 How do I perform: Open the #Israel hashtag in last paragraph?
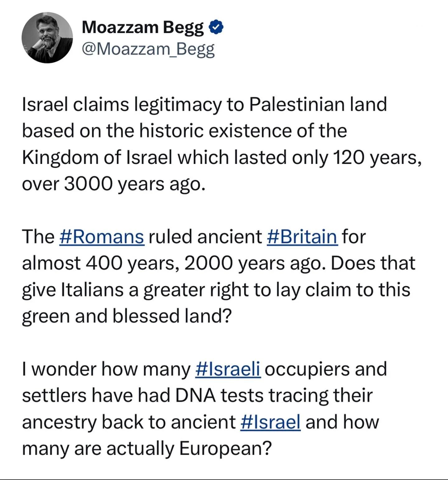(x=271, y=422)
